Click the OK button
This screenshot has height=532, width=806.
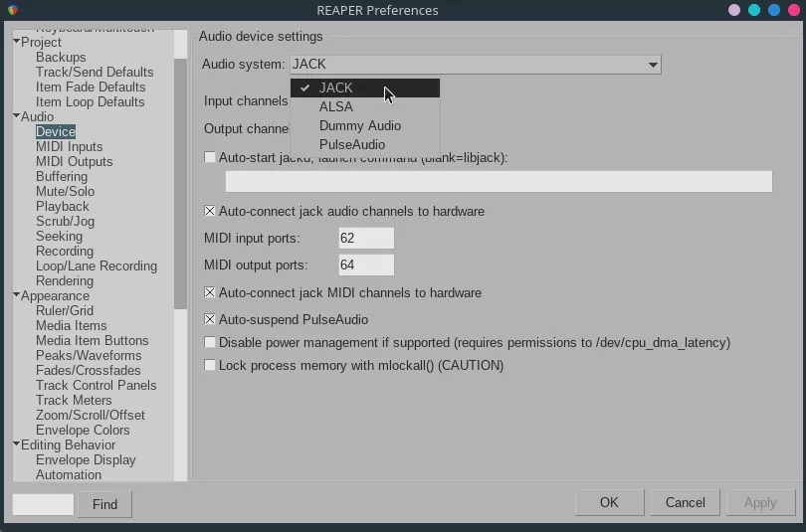tap(609, 502)
